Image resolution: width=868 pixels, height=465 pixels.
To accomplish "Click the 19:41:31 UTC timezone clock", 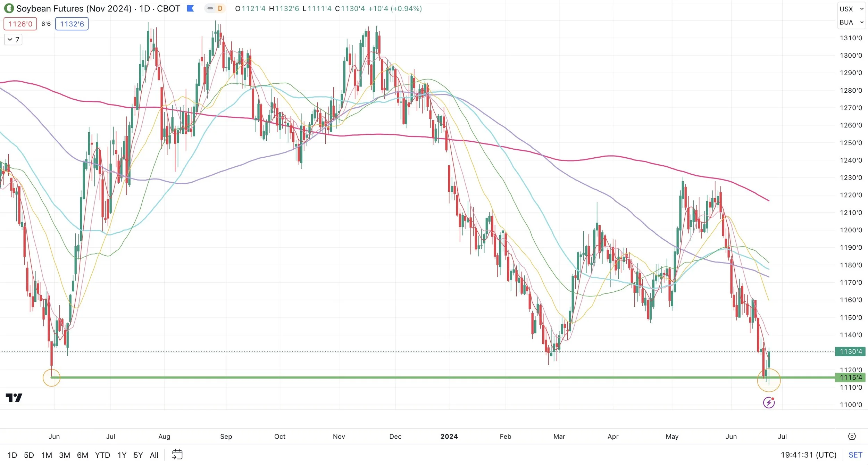I will click(808, 455).
